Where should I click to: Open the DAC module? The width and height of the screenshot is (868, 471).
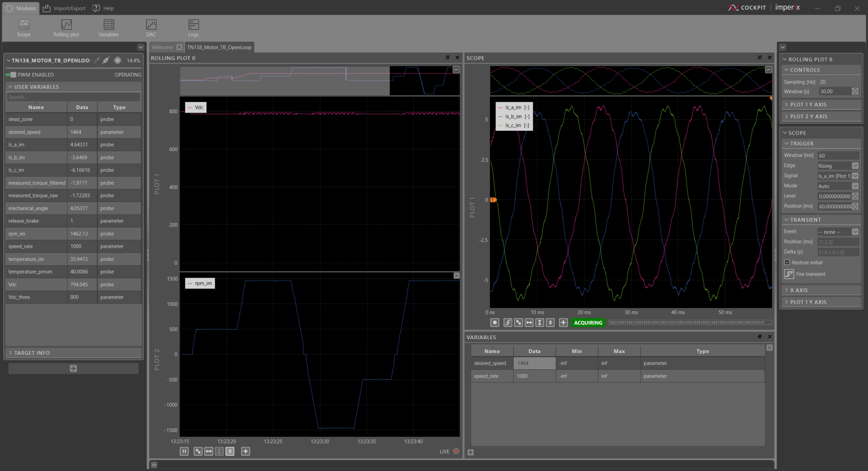[151, 28]
